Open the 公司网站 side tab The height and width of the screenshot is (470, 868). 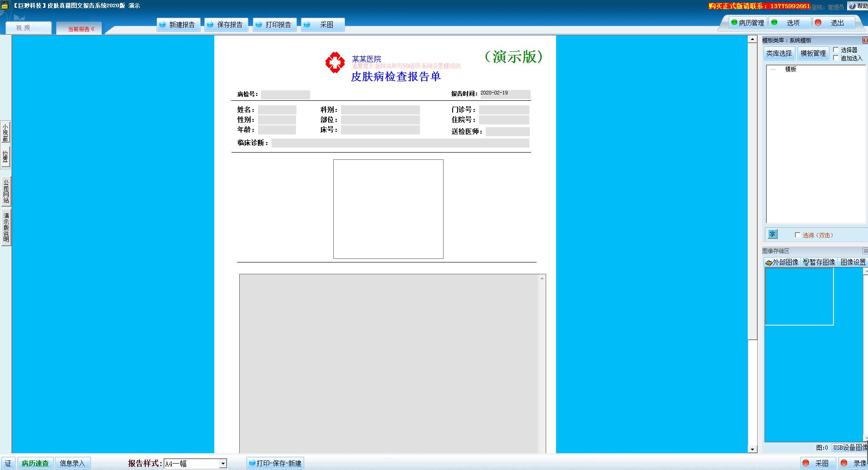[6, 191]
